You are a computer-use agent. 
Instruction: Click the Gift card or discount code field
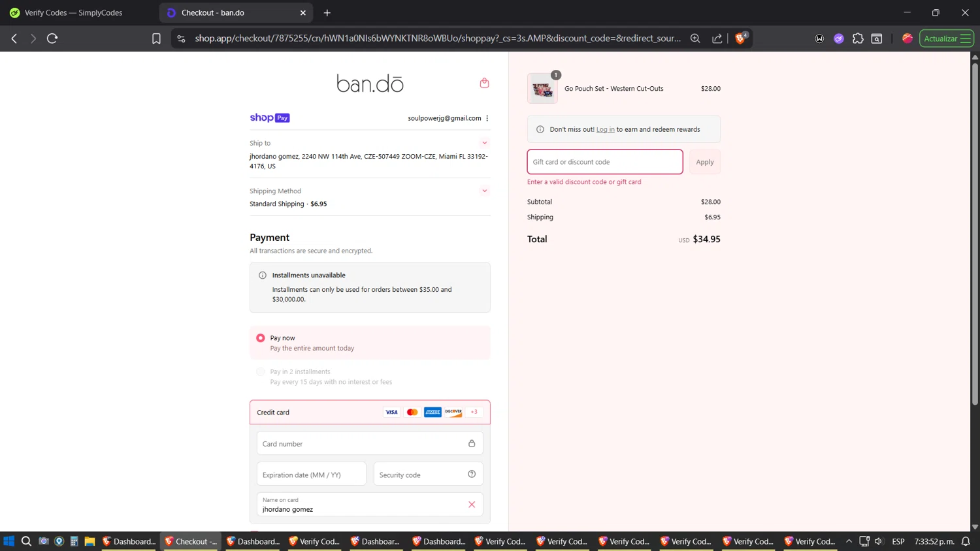point(605,162)
